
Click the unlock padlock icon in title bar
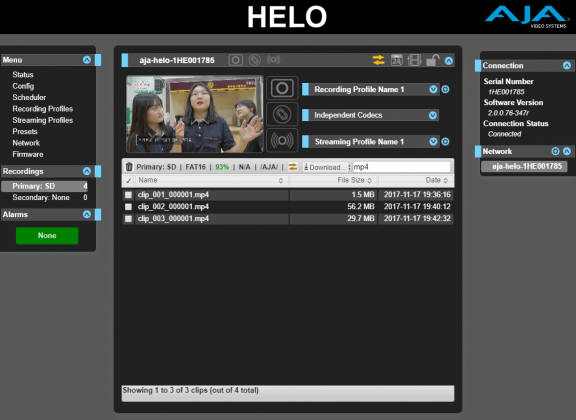pyautogui.click(x=433, y=60)
